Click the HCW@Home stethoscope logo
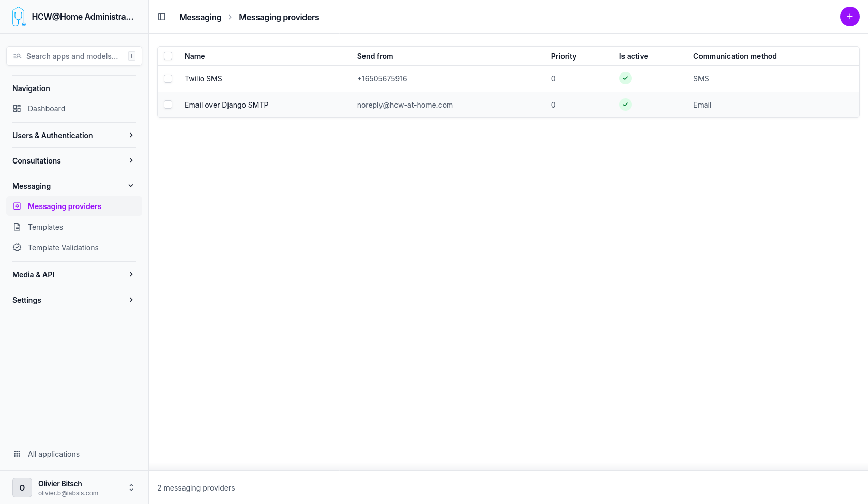Image resolution: width=868 pixels, height=504 pixels. 19,17
